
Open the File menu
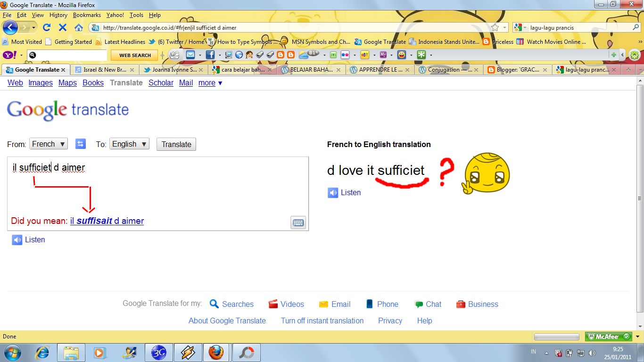click(x=7, y=15)
